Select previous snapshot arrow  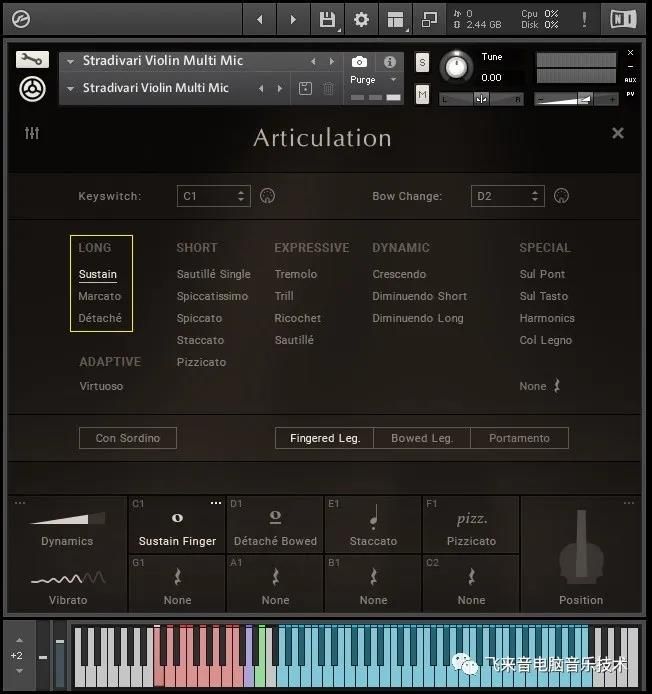261,89
